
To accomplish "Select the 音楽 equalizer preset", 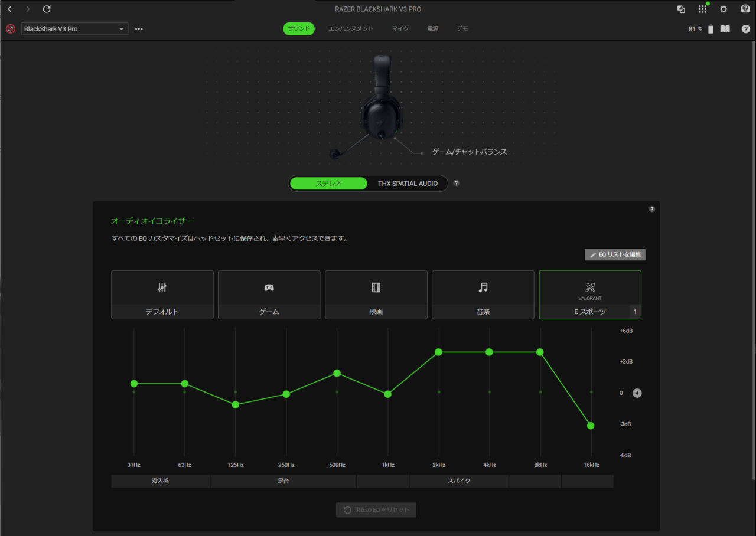I will [483, 295].
